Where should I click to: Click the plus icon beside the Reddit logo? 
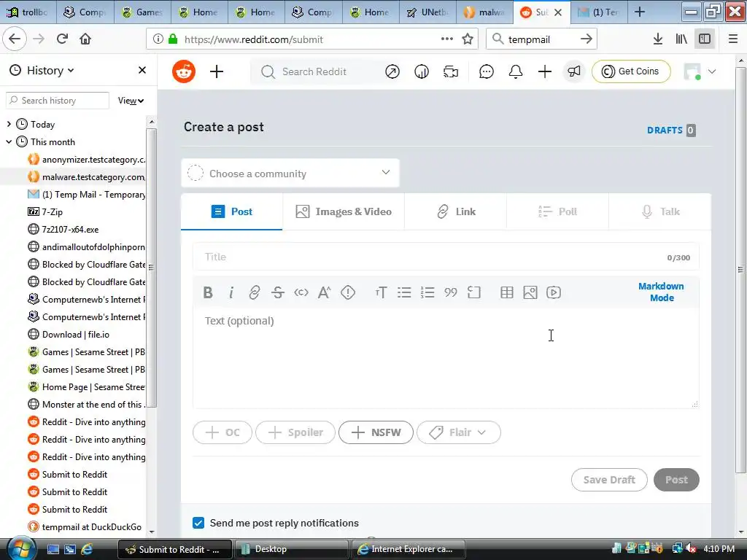(x=217, y=71)
